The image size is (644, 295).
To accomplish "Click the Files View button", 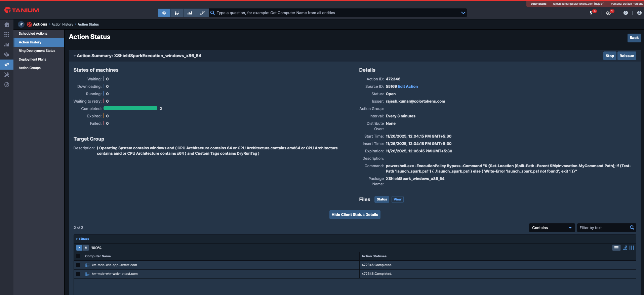I will point(398,199).
